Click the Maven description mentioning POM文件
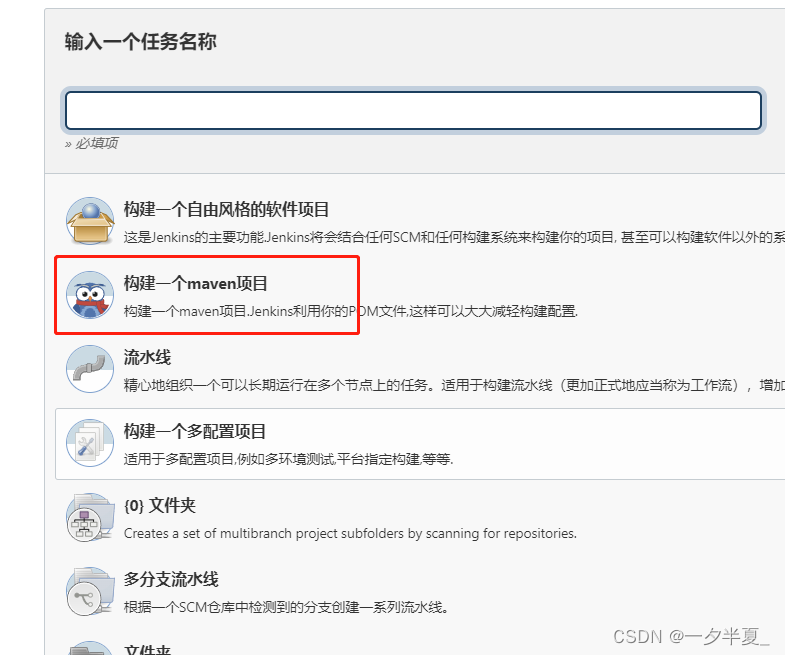 pos(351,311)
